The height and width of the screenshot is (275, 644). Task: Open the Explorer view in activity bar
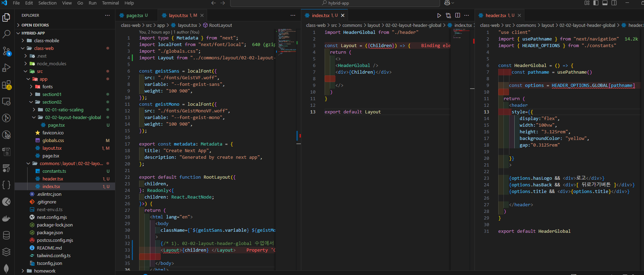pyautogui.click(x=6, y=17)
